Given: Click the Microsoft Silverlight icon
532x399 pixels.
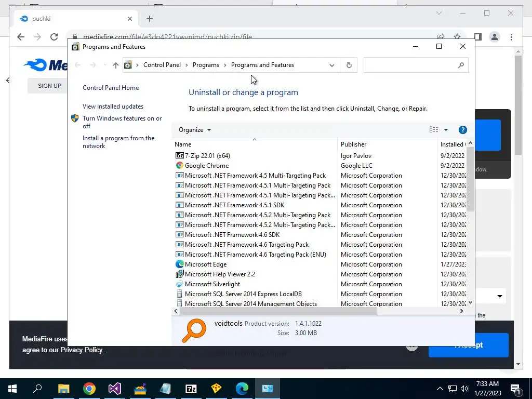Looking at the screenshot, I should coord(179,284).
